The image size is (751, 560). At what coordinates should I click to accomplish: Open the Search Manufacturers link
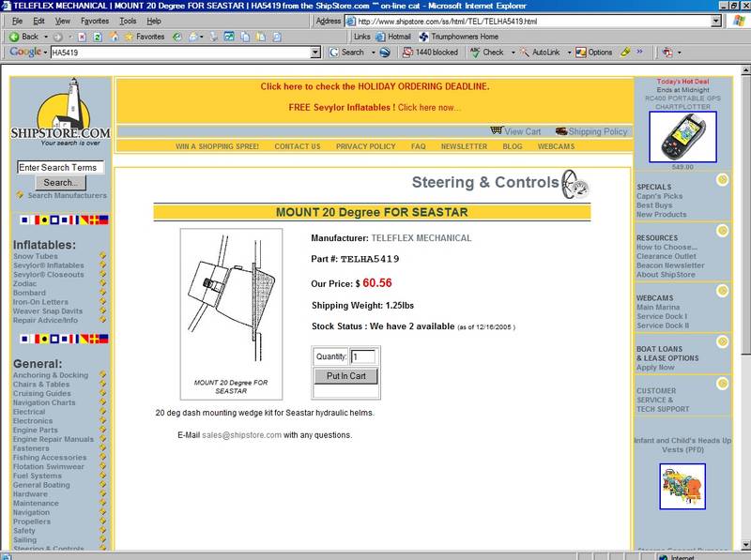67,195
